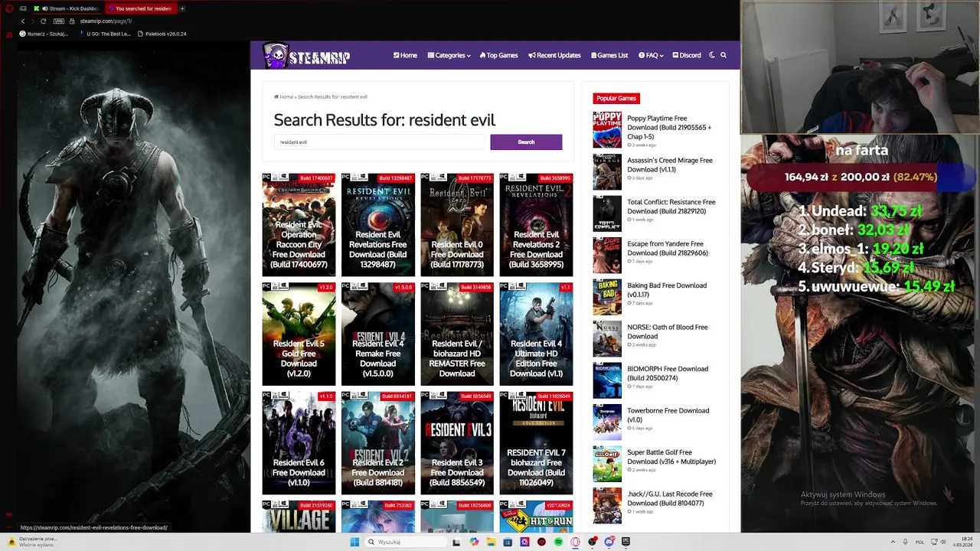980x551 pixels.
Task: Click the Poppy Playtime sidebar thumbnail
Action: point(607,130)
